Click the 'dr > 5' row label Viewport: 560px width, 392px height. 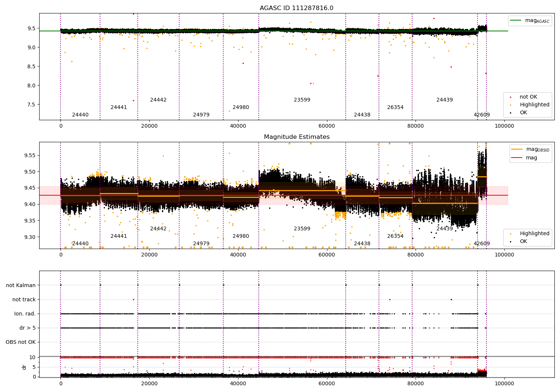(28, 328)
